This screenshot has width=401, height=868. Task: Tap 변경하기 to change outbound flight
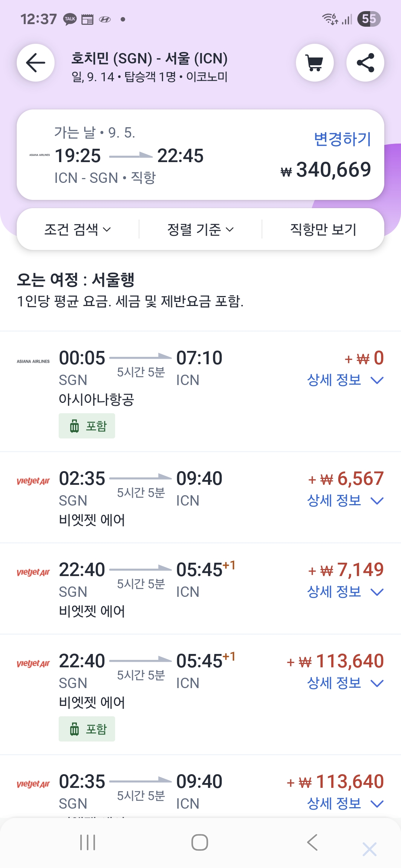[x=342, y=139]
